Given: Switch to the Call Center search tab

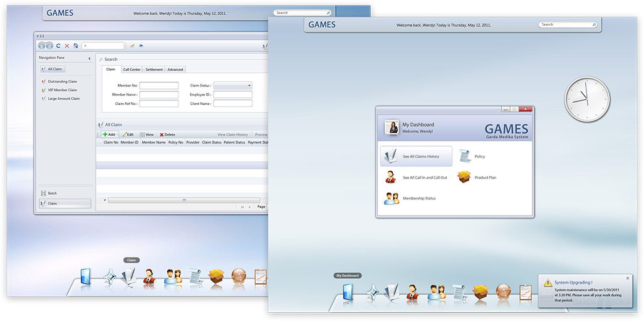Looking at the screenshot, I should pyautogui.click(x=132, y=70).
